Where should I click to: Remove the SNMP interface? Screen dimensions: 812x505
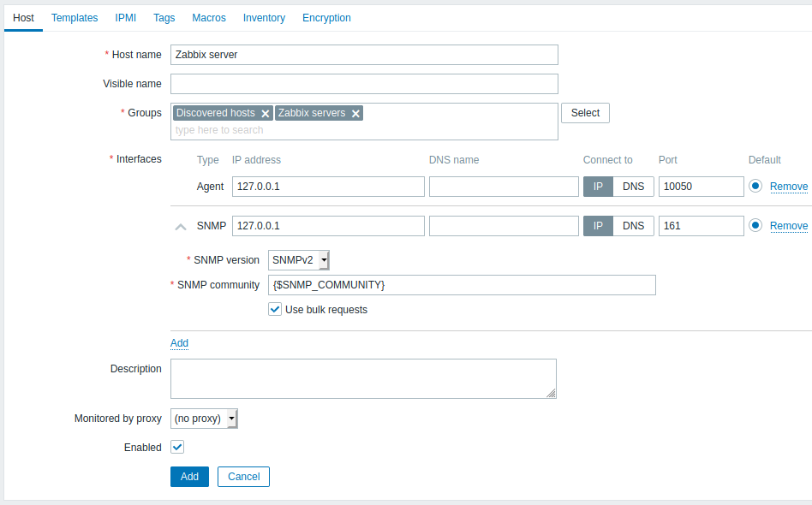pos(789,226)
